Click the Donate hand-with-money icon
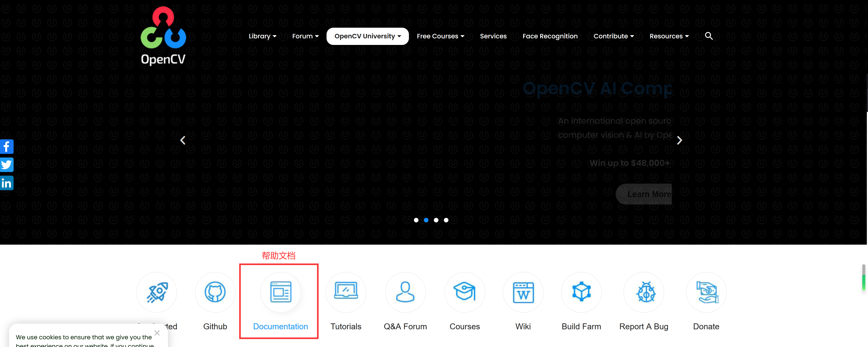Viewport: 868px width, 347px height. (706, 292)
